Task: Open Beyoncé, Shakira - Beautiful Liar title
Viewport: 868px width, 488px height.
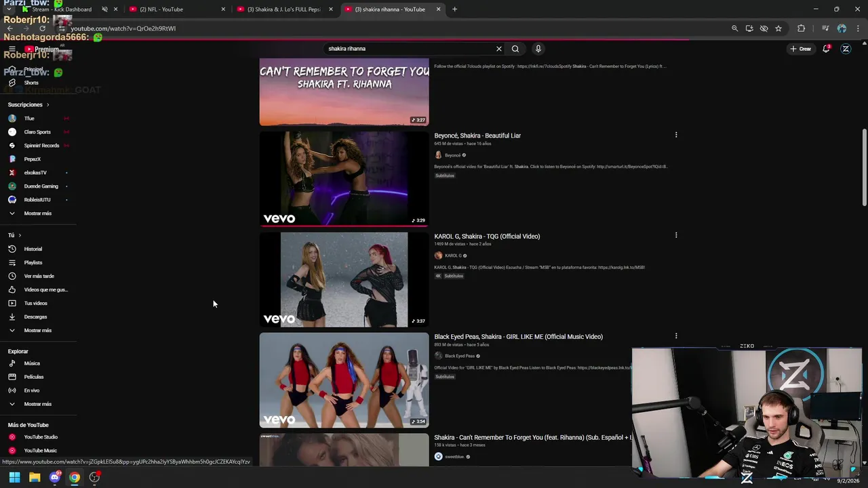Action: (x=477, y=136)
